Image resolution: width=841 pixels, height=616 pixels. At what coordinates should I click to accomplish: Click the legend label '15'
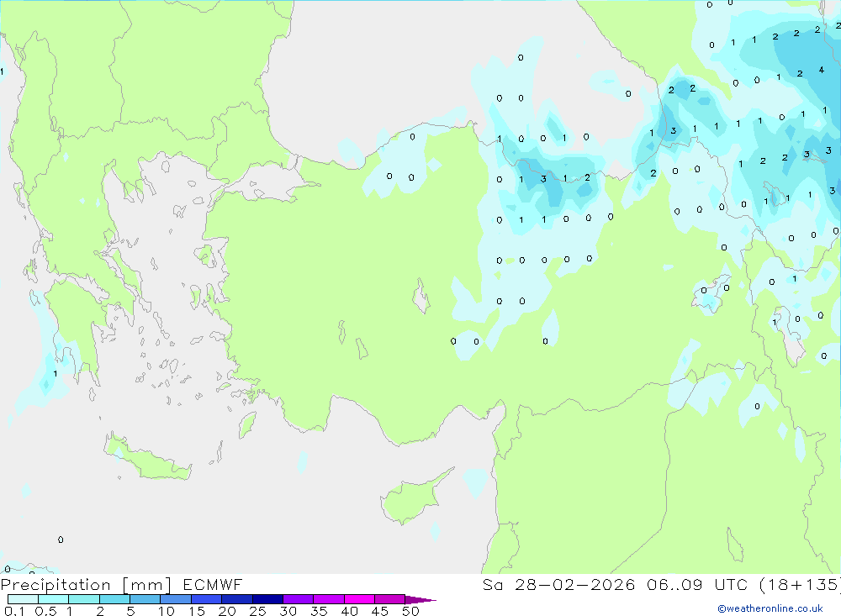pyautogui.click(x=197, y=611)
